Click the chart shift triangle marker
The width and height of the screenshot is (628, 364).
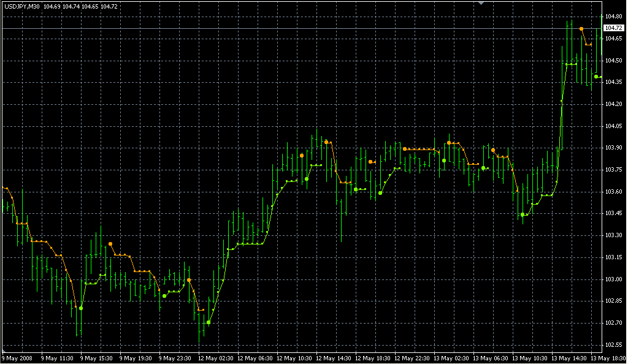482,4
